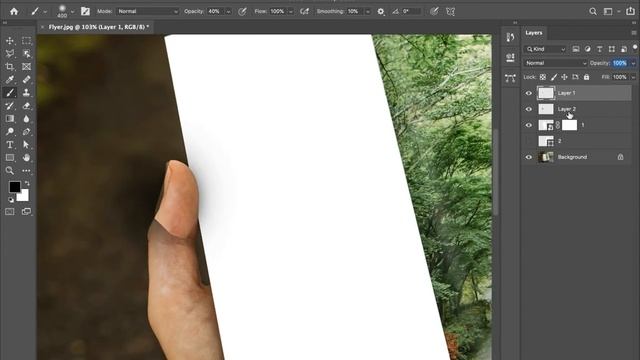This screenshot has width=640, height=360.
Task: Change the screen mode
Action: pos(27,211)
